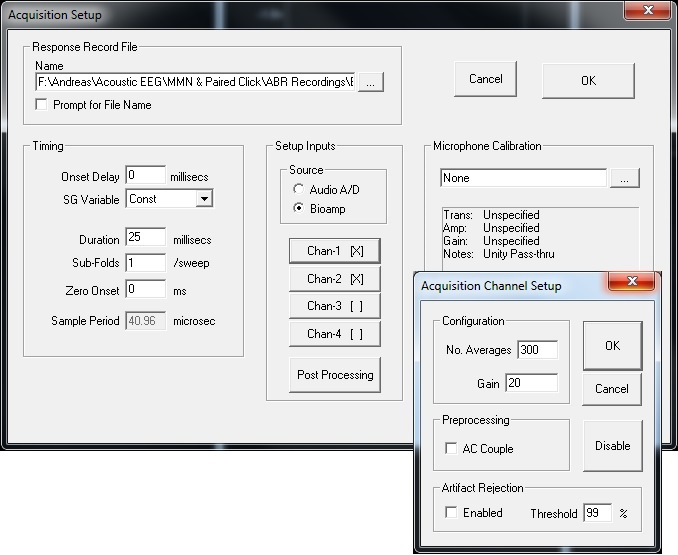Viewport: 678px width, 555px height.
Task: Toggle the AC Couple checkbox
Action: tap(452, 449)
